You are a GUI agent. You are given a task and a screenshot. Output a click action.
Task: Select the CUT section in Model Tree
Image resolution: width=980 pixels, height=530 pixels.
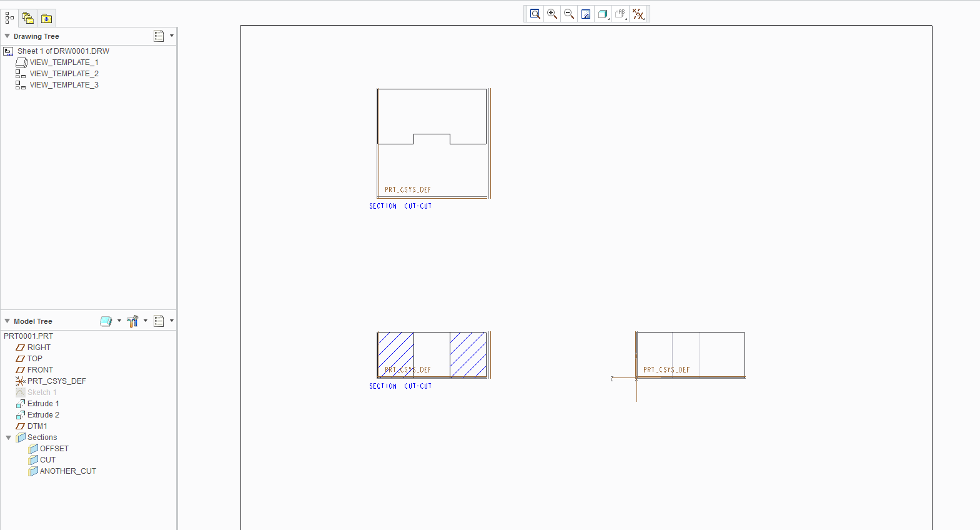click(x=47, y=460)
